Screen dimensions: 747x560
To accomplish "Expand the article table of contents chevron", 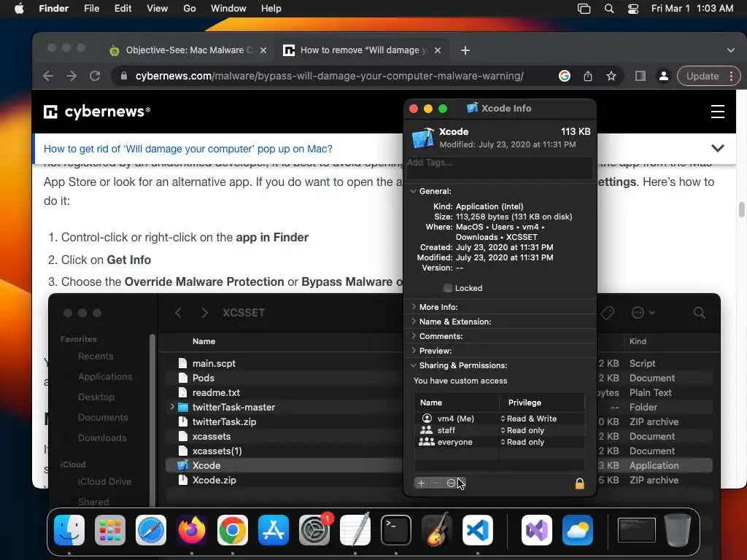I will 718,149.
